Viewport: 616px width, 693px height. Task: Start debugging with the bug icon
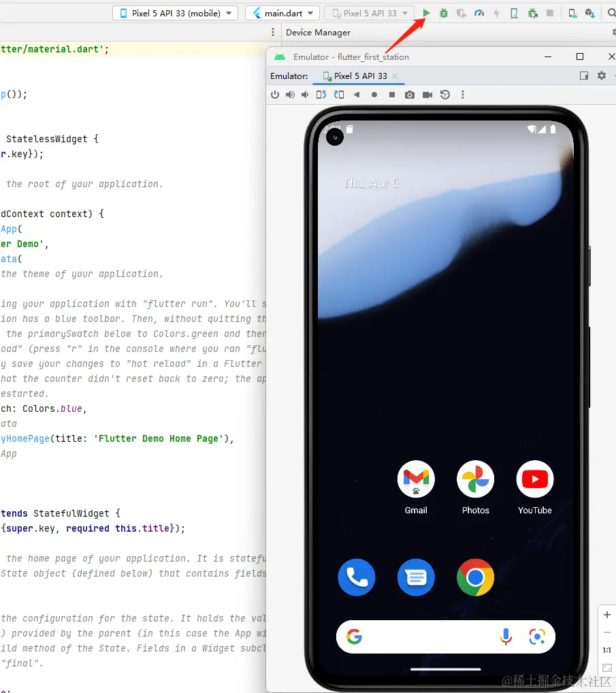point(444,13)
